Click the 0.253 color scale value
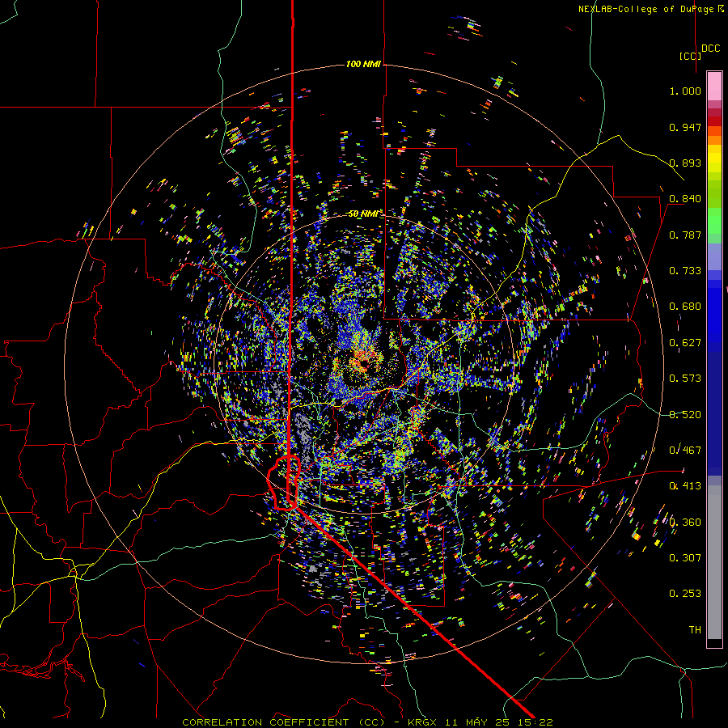Screen dimensions: 728x728 coord(685,594)
